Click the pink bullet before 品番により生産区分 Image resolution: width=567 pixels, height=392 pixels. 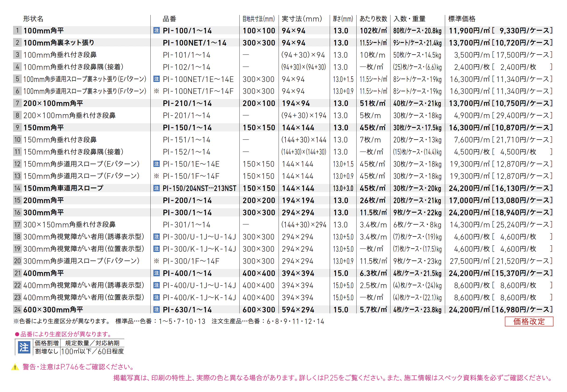[17, 334]
